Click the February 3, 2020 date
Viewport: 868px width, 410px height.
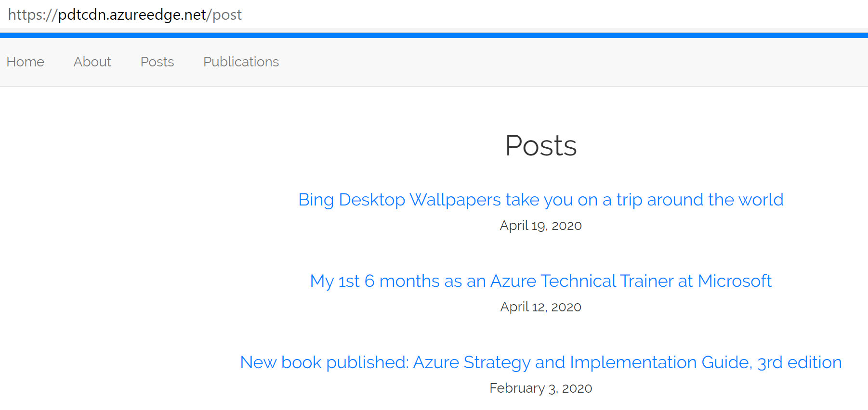540,388
